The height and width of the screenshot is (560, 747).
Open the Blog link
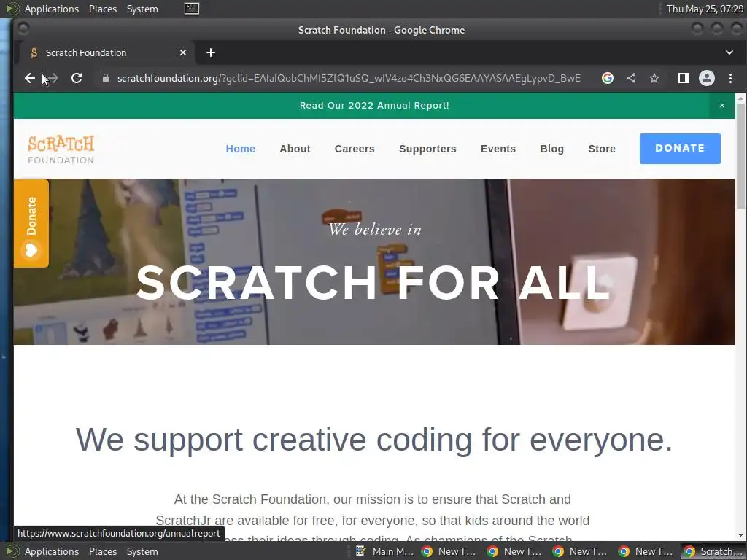coord(551,149)
